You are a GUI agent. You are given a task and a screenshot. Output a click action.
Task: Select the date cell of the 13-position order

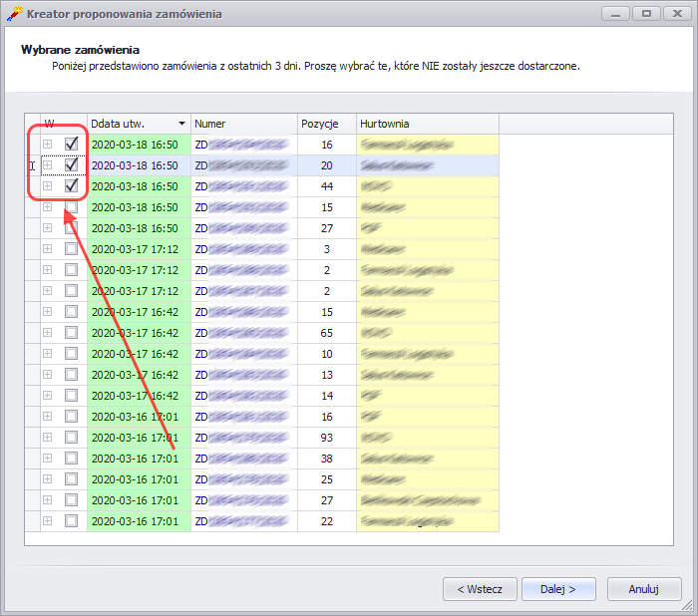138,374
